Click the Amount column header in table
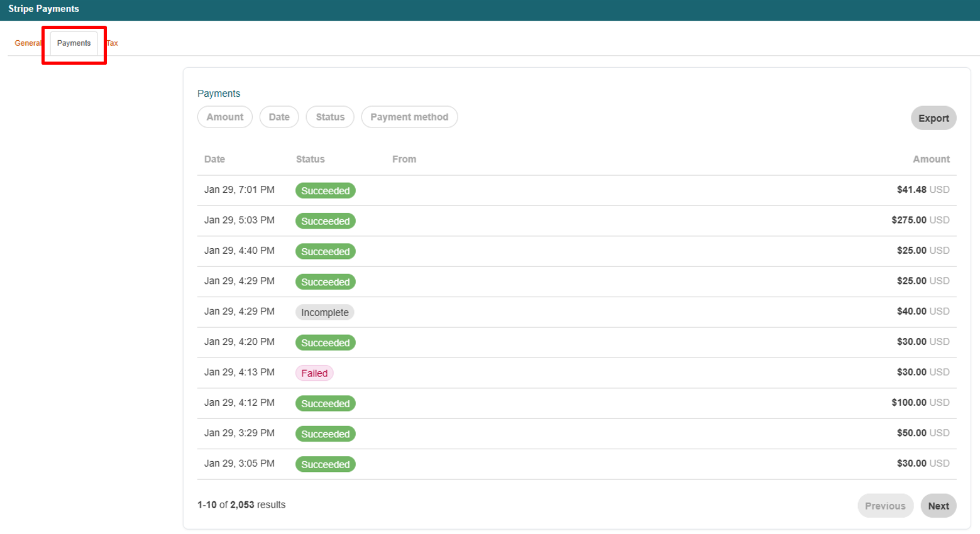 click(931, 160)
